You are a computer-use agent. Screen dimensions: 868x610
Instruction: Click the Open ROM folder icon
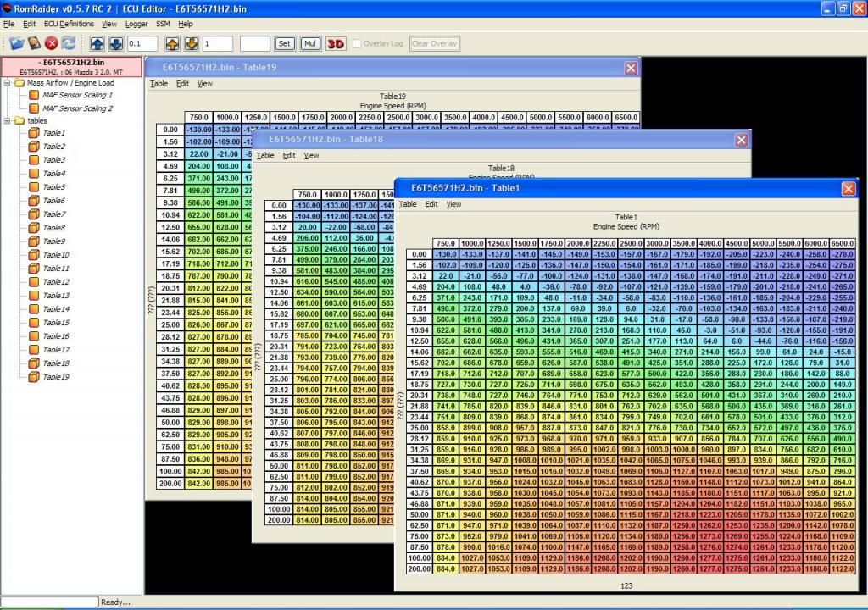[17, 43]
